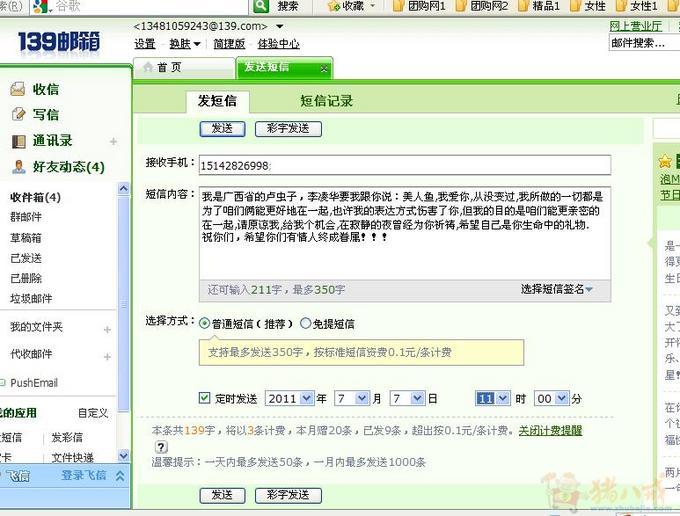Viewport: 680px width, 516px height.
Task: Open the 收信 inbox envelope icon
Action: pos(18,89)
